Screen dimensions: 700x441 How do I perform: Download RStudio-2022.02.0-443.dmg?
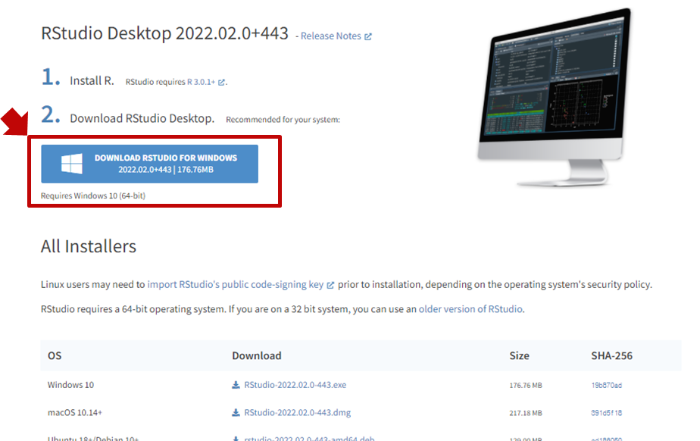[297, 412]
